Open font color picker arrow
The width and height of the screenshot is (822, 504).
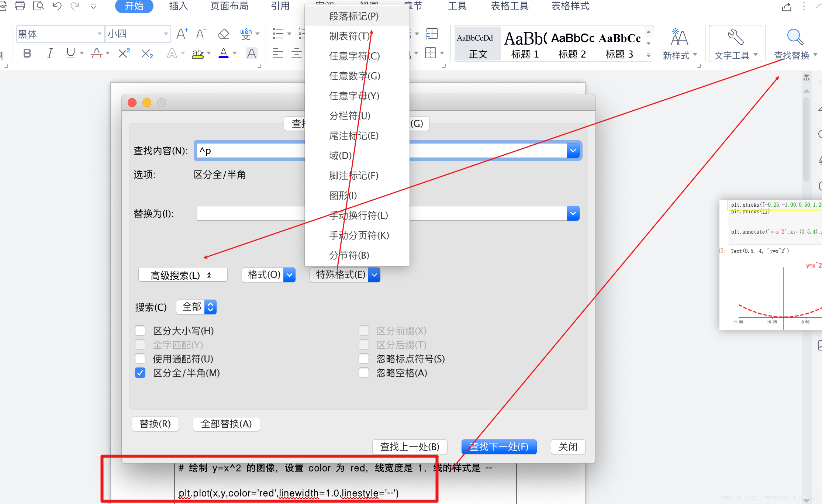[235, 53]
